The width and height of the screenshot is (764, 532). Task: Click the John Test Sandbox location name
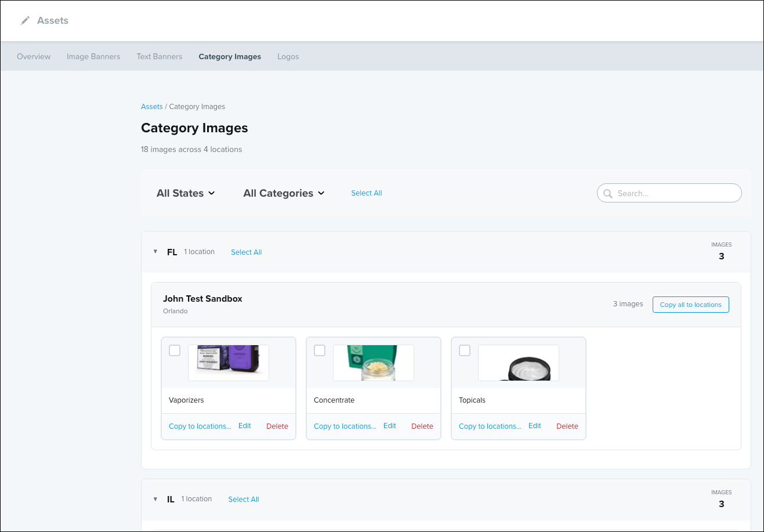[x=202, y=299]
